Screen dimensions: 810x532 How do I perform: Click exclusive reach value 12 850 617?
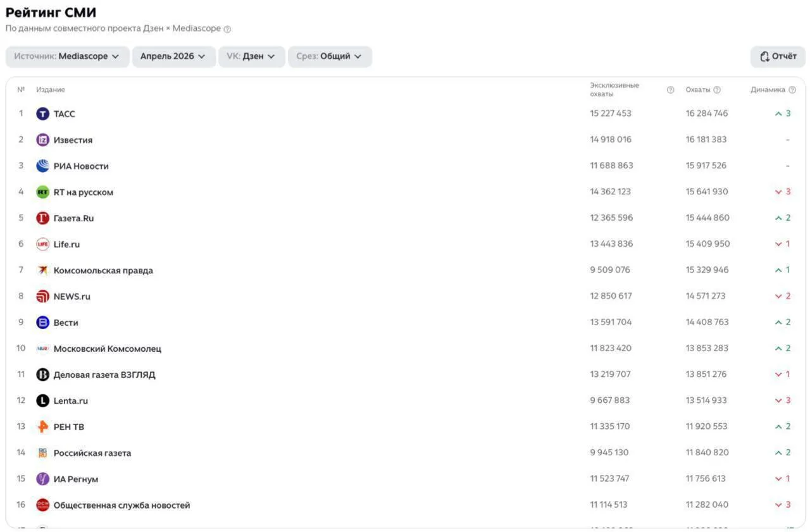coord(611,296)
